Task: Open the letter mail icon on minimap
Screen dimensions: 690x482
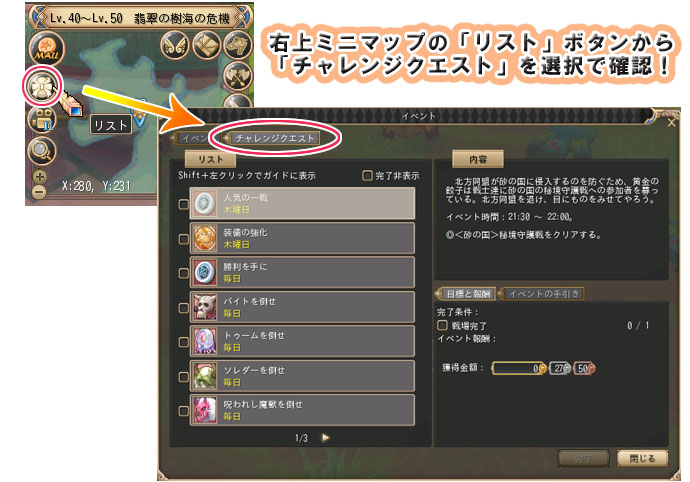Action: (x=207, y=45)
